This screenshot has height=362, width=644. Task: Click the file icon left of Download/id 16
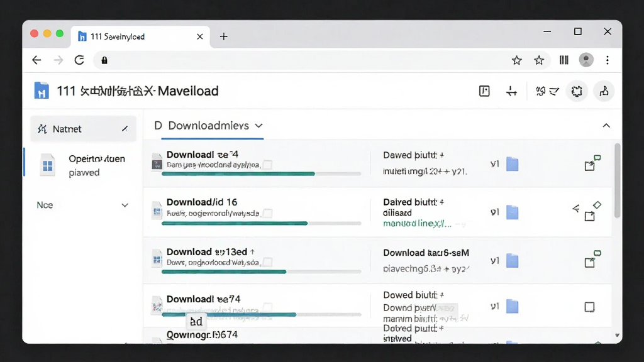(x=157, y=211)
